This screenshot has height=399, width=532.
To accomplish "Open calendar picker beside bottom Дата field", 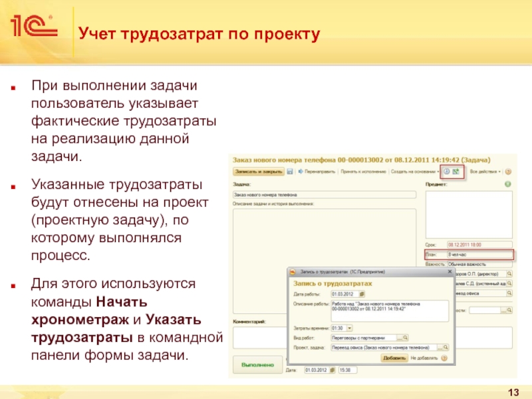I will pos(332,370).
